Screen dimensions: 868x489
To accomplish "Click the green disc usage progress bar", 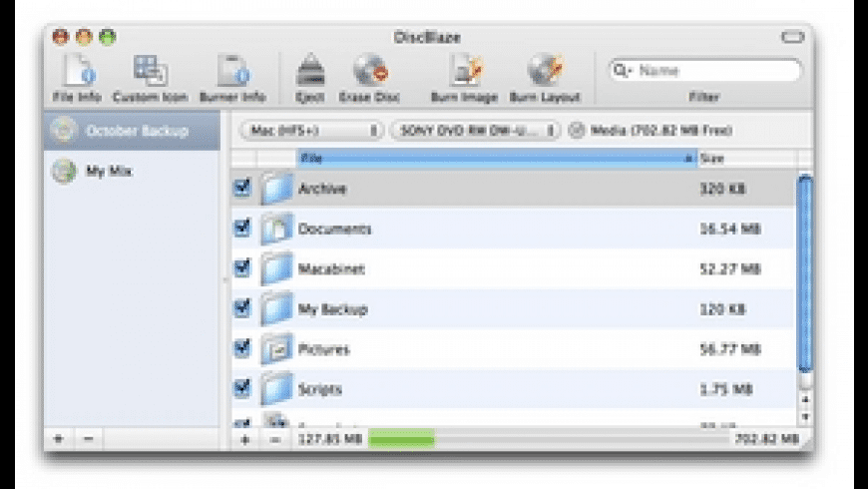I will point(402,440).
